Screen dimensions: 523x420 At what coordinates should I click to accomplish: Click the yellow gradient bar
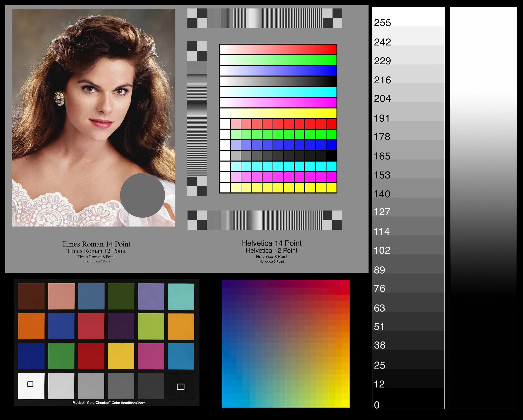coord(278,113)
